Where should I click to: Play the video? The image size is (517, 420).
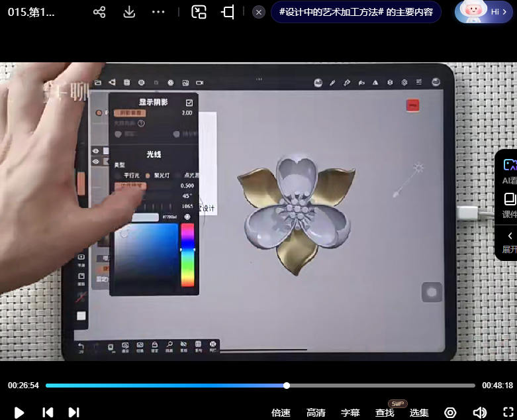19,412
